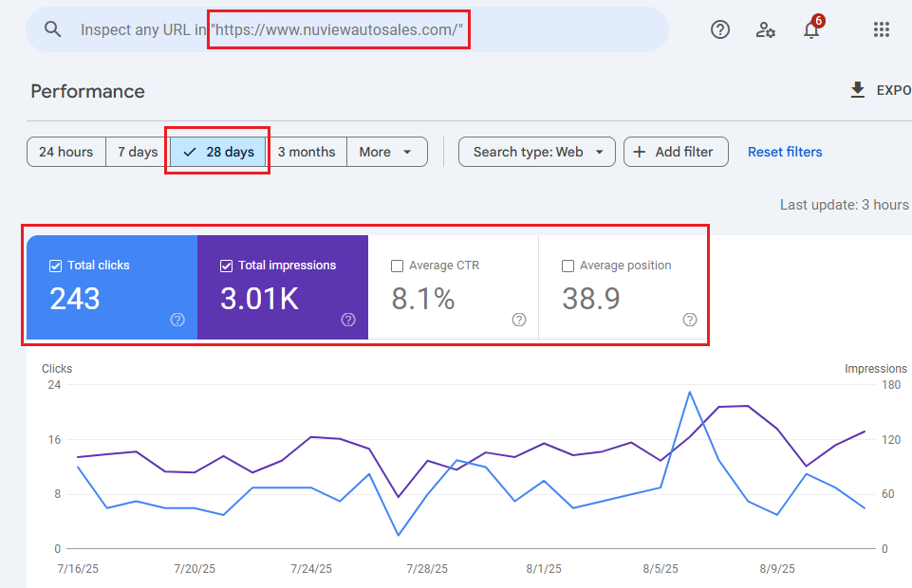The height and width of the screenshot is (588, 912).
Task: Open the notifications bell icon
Action: pos(811,30)
